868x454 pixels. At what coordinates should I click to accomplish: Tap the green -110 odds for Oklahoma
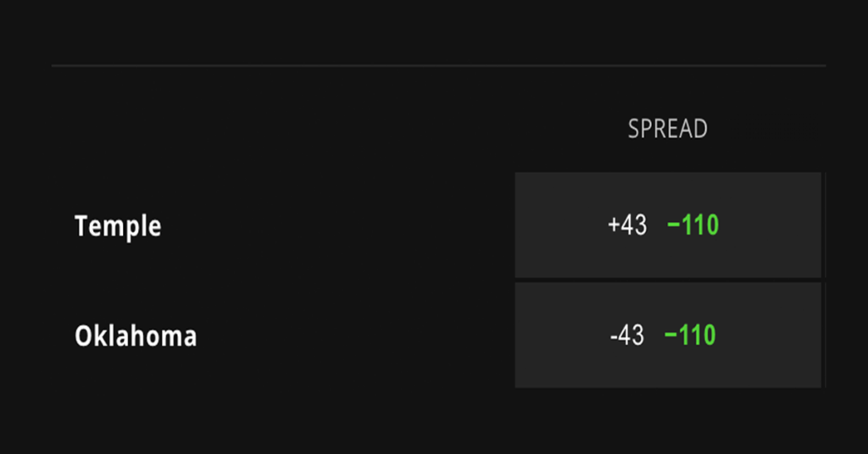click(690, 335)
